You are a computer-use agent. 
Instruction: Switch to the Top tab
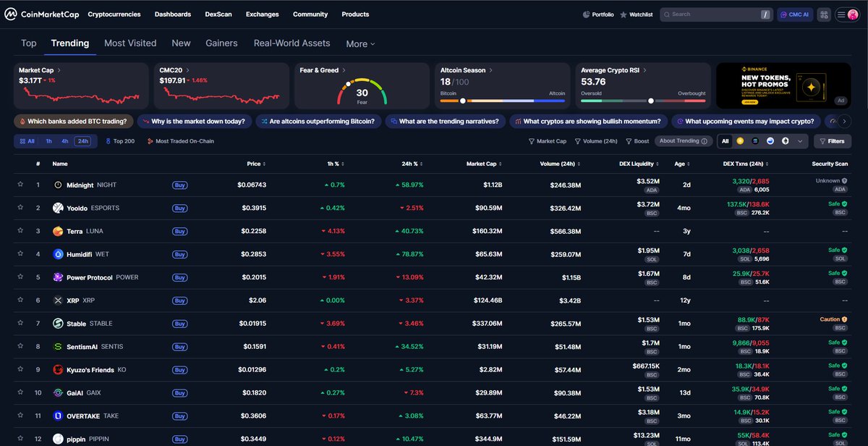tap(29, 43)
